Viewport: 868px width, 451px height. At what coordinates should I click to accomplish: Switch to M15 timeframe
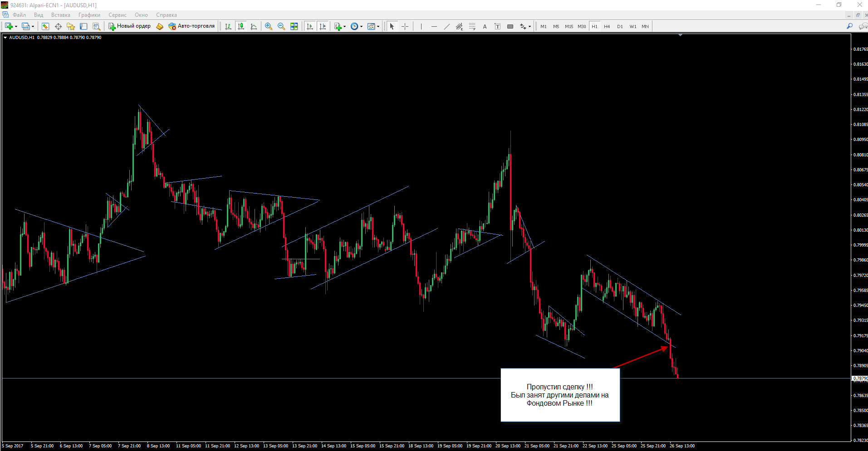coord(569,26)
